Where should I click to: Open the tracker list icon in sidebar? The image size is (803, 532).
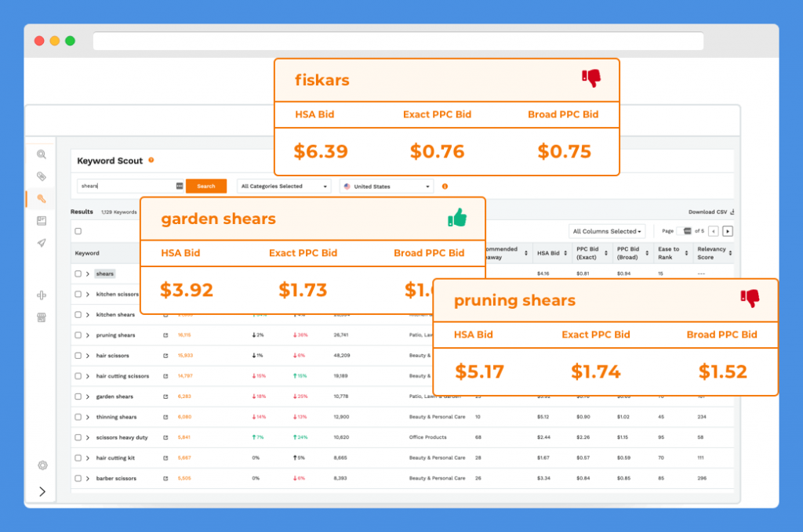point(42,220)
